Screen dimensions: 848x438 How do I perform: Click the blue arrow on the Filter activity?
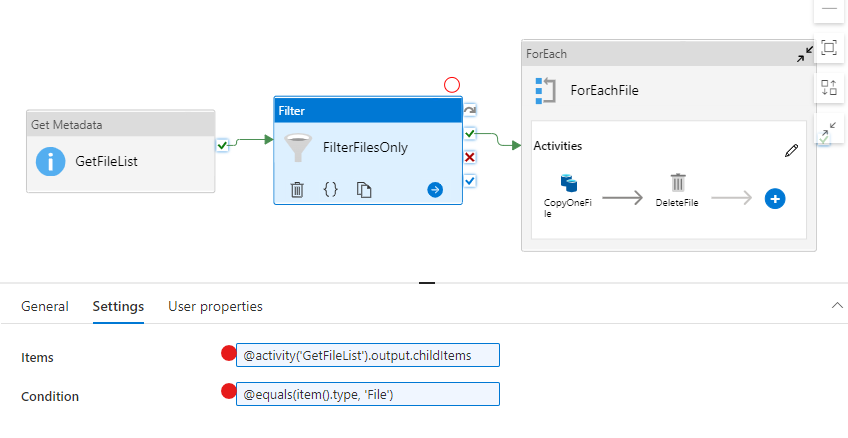[x=435, y=189]
